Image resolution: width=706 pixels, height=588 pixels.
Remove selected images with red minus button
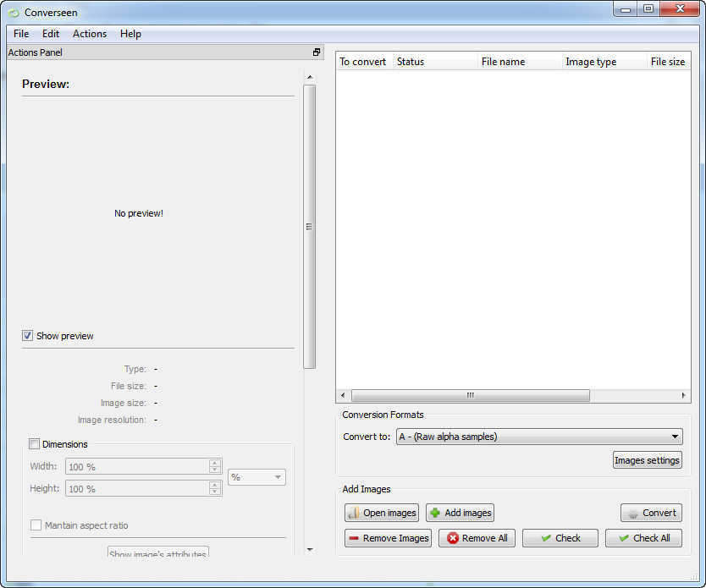point(388,538)
